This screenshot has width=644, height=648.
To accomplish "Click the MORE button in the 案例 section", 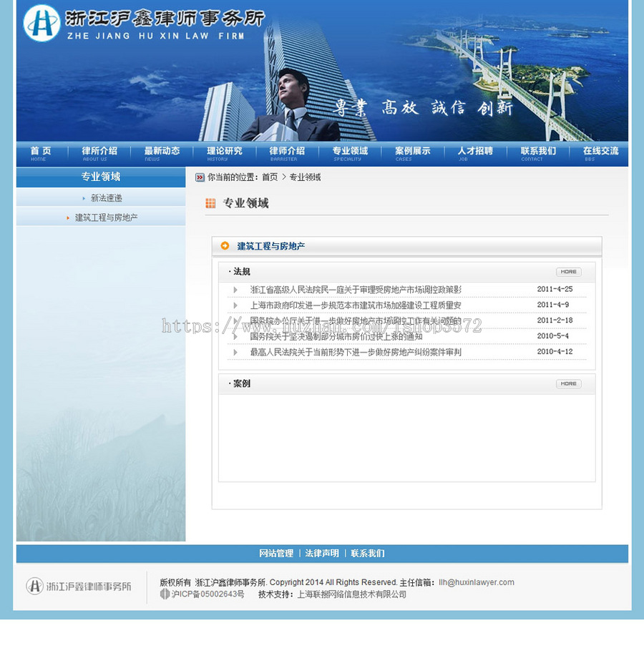I will point(568,383).
